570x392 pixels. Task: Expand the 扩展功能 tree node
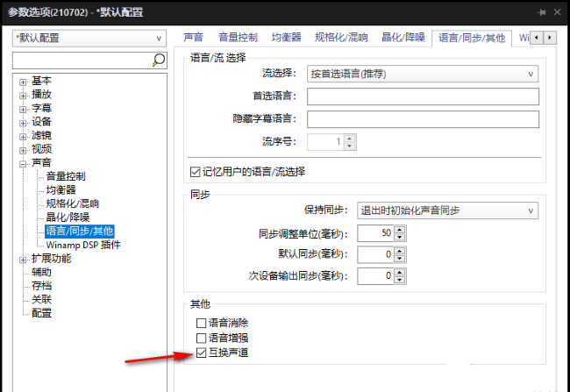23,260
